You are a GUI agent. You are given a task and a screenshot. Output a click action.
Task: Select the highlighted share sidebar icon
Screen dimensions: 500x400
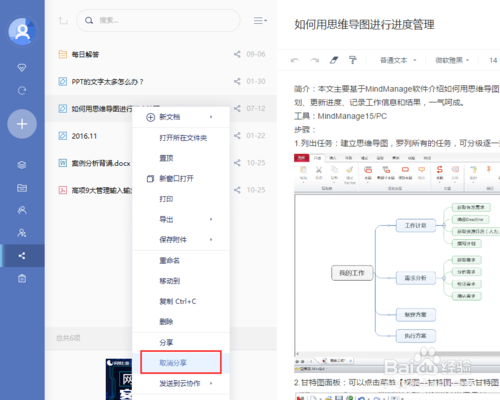click(x=22, y=256)
